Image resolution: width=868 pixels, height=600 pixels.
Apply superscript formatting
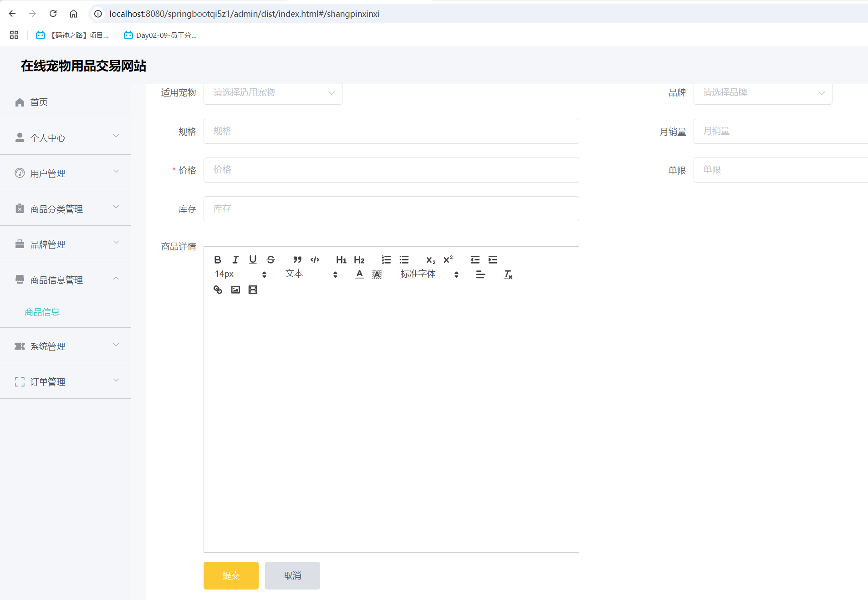[448, 259]
